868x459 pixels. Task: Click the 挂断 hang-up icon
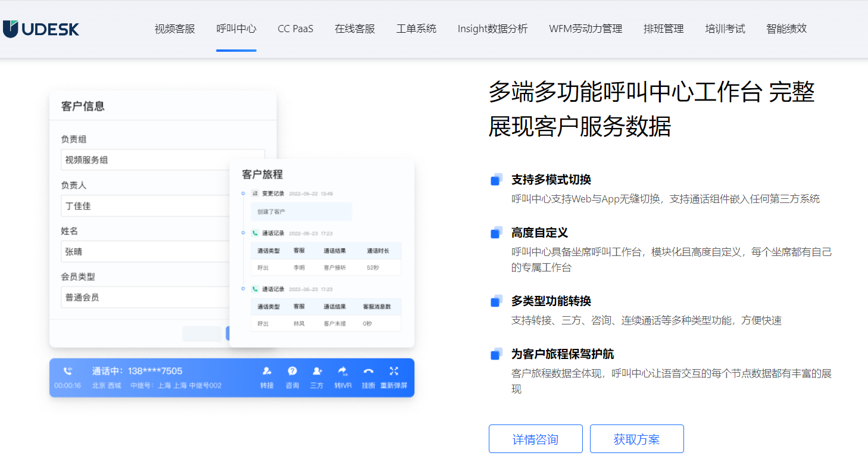[x=369, y=371]
